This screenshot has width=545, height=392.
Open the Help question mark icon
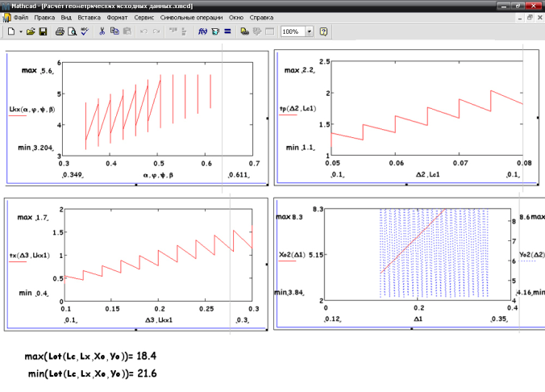tap(323, 31)
